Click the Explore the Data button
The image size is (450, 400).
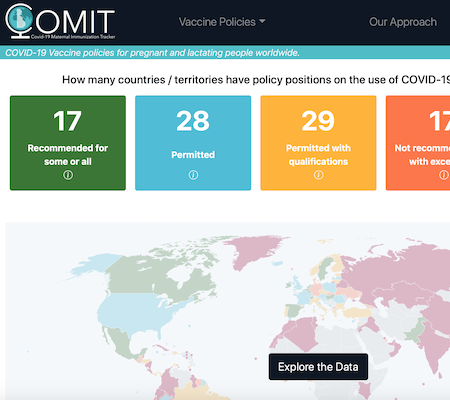(x=318, y=367)
